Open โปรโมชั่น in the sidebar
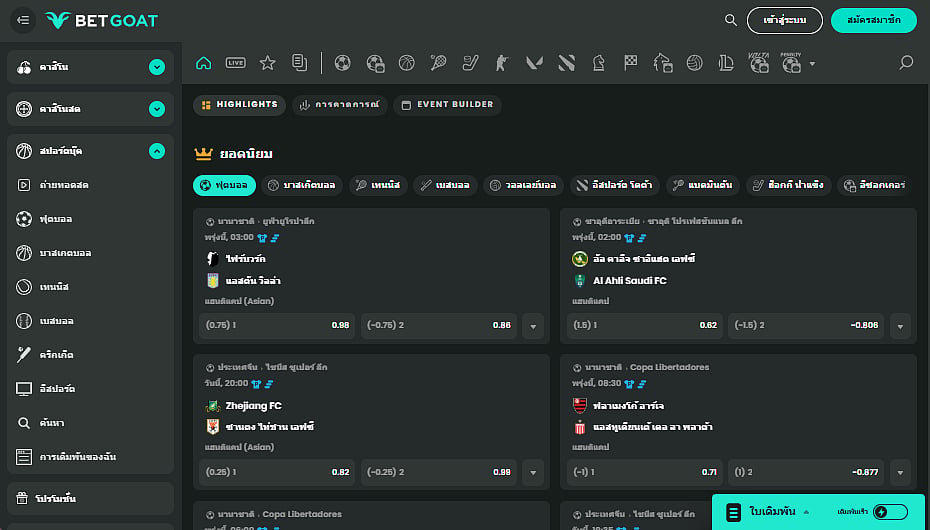This screenshot has height=530, width=930. tap(90, 499)
